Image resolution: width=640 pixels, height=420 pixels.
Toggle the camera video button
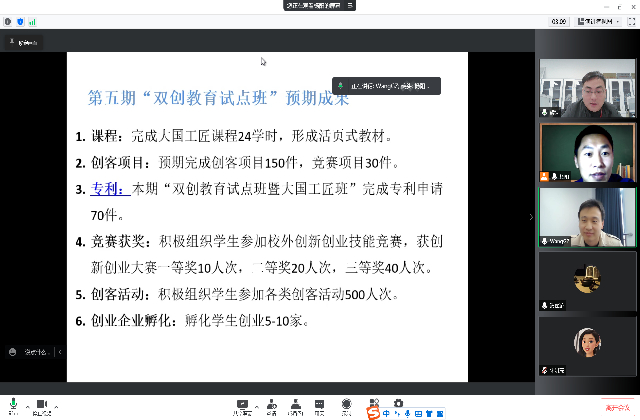[42, 404]
